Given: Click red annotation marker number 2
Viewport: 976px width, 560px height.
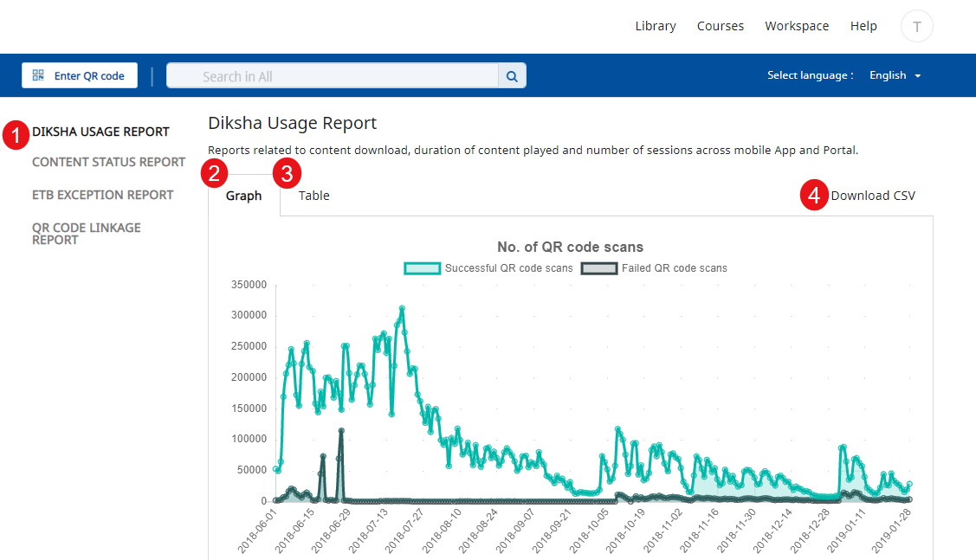Looking at the screenshot, I should click(x=214, y=174).
